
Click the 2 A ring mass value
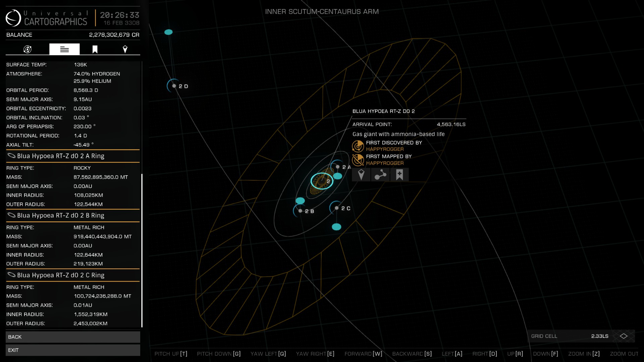(101, 177)
